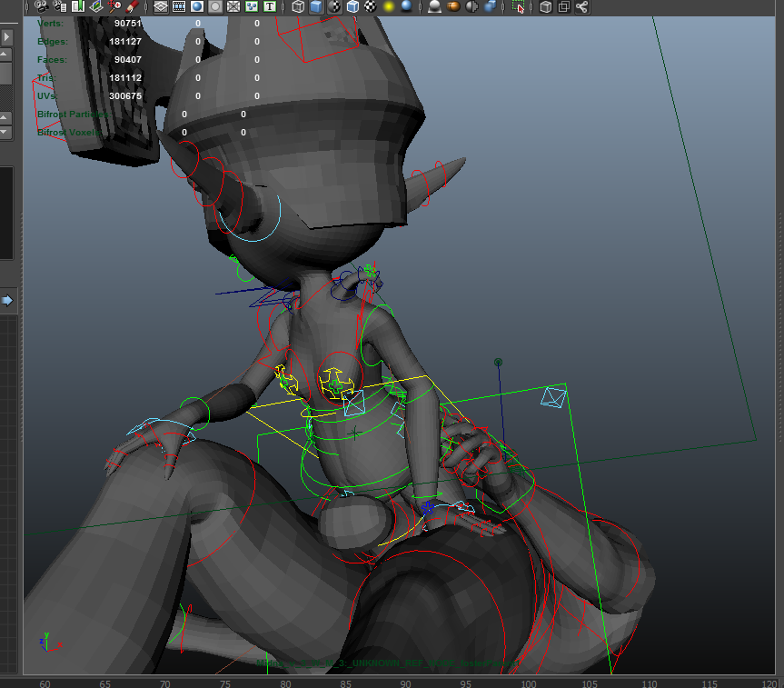Click the blue arrow button on left sidebar
Image resolution: width=784 pixels, height=688 pixels.
[6, 300]
